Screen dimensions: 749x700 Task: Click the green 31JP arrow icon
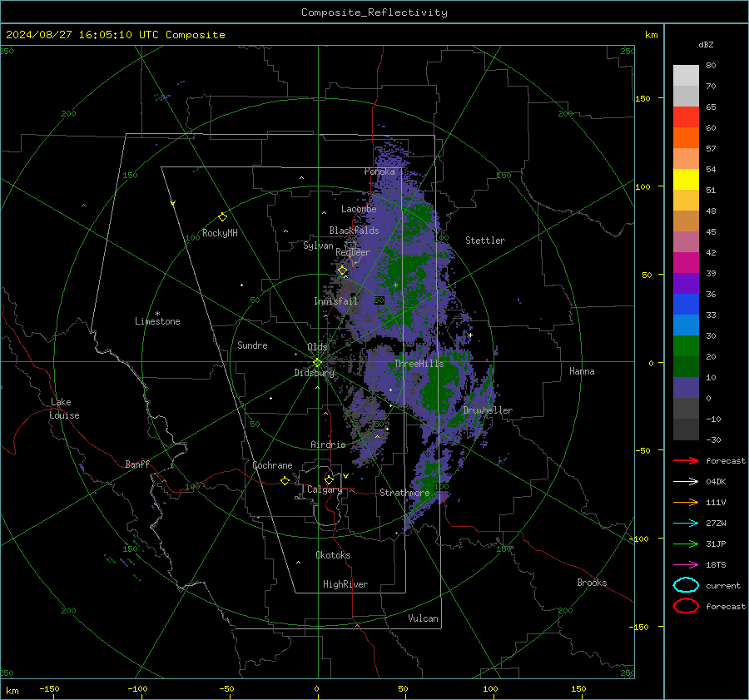(x=686, y=544)
